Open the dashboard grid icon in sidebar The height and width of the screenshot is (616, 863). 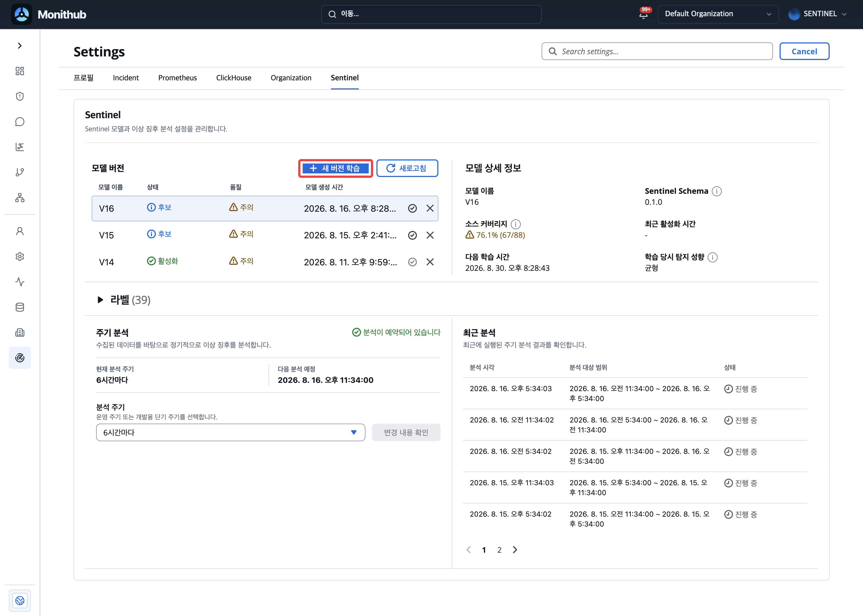[x=20, y=71]
